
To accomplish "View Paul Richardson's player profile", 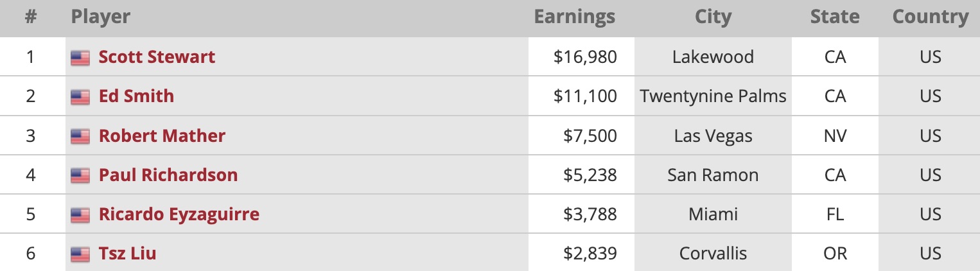I will (168, 175).
